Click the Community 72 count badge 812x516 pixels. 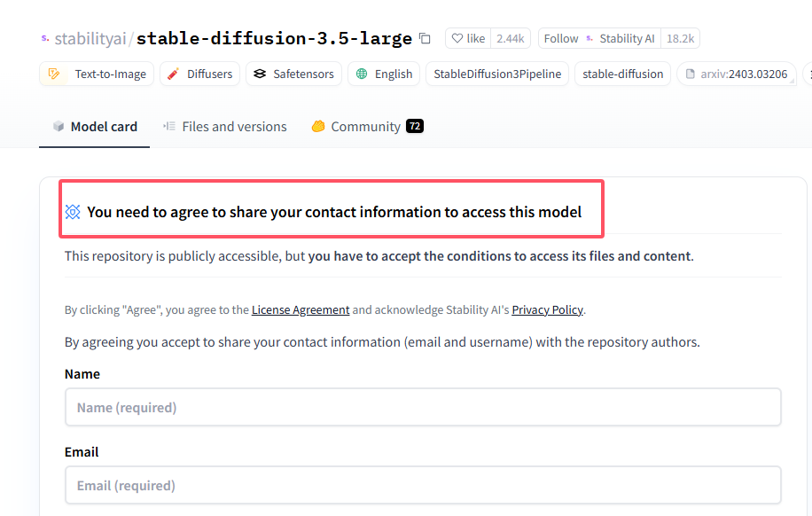pos(415,126)
